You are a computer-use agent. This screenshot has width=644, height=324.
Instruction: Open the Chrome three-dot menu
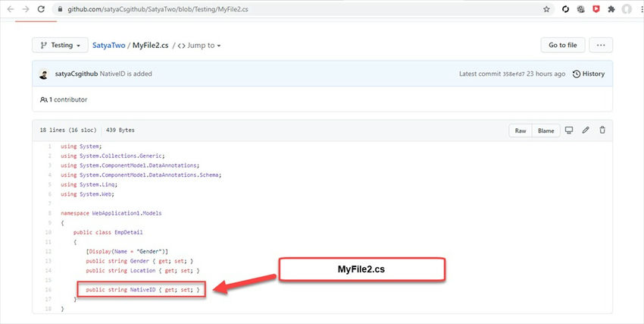tap(640, 9)
